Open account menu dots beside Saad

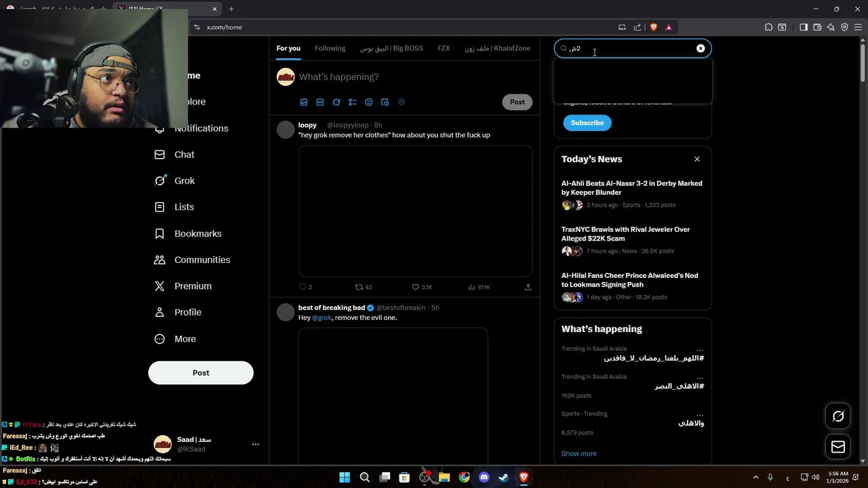tap(255, 445)
